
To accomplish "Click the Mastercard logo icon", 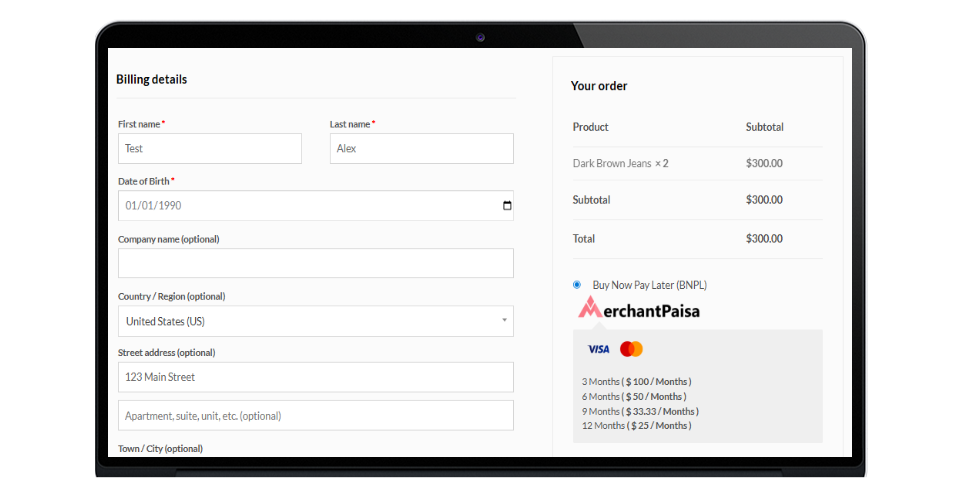I will point(631,349).
